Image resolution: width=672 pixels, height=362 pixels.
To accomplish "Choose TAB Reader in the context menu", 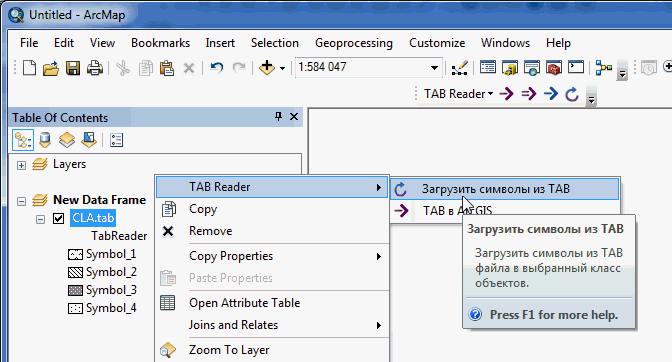I will (272, 187).
